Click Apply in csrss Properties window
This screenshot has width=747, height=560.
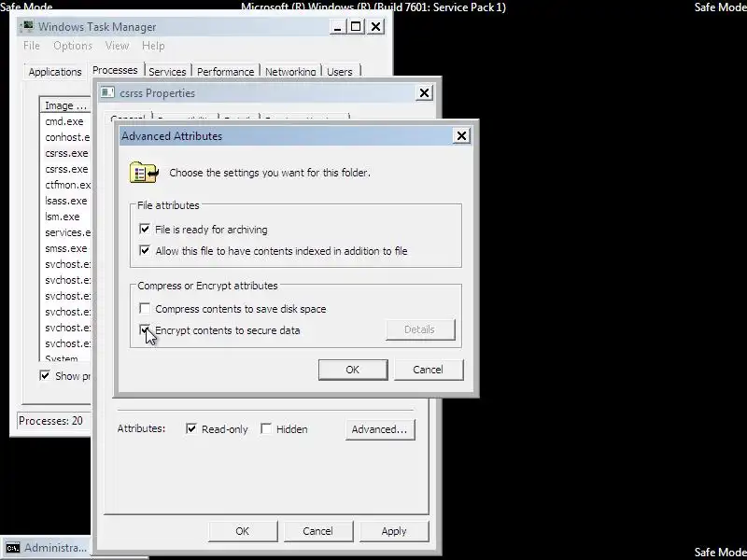click(x=394, y=531)
